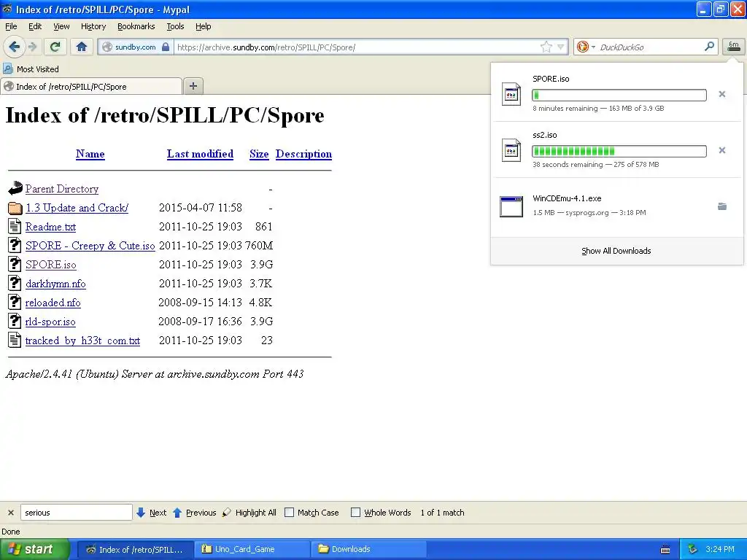The height and width of the screenshot is (560, 747).
Task: Open containing folder for WinCDEmu-4.1.exe
Action: (x=721, y=206)
